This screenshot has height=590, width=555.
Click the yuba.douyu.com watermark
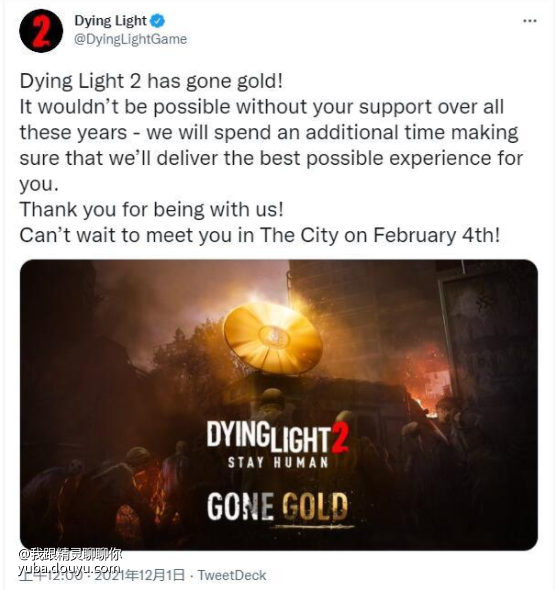[x=70, y=567]
